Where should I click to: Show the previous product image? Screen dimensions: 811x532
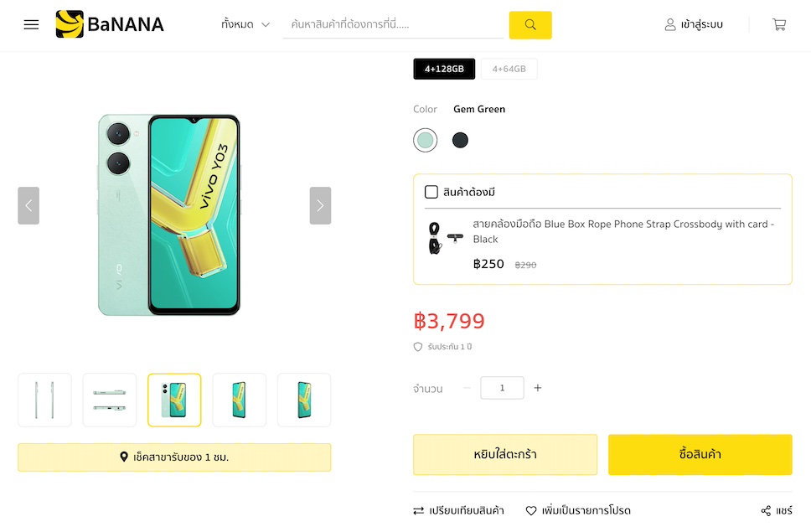tap(28, 205)
